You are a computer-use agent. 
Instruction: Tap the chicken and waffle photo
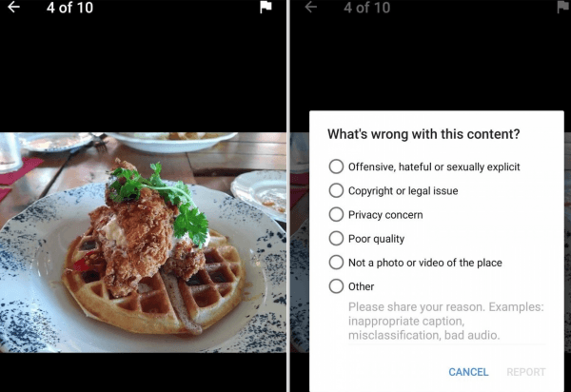point(143,243)
